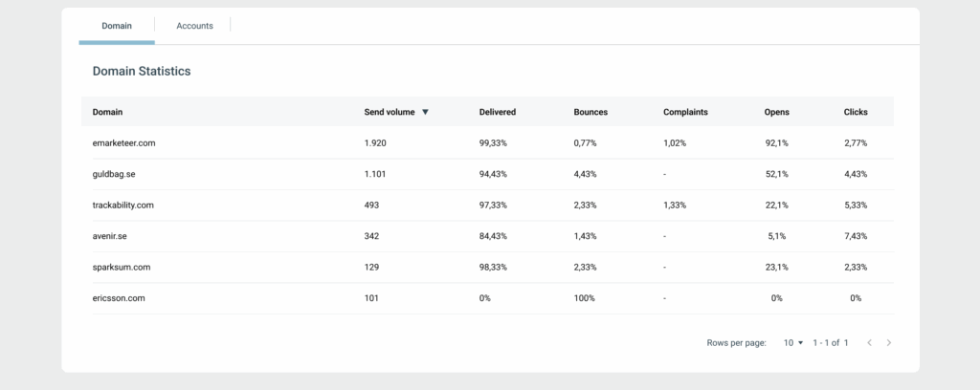Click the Send volume sort arrow
This screenshot has height=390, width=980.
[x=425, y=112]
